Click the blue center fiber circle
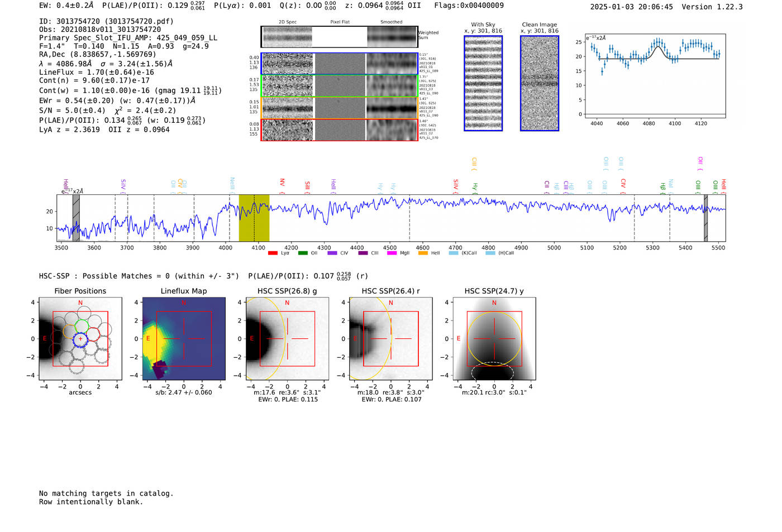The image size is (782, 532). point(80,339)
